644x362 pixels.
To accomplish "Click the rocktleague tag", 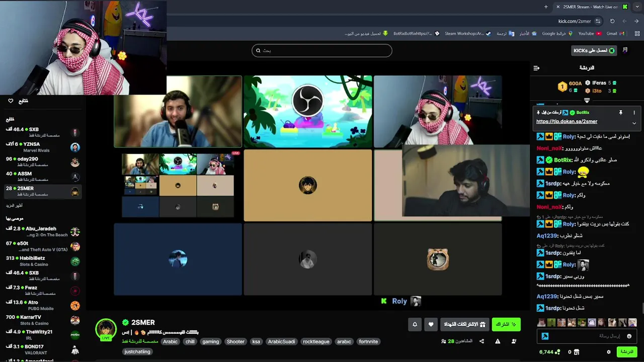I will 316,341.
